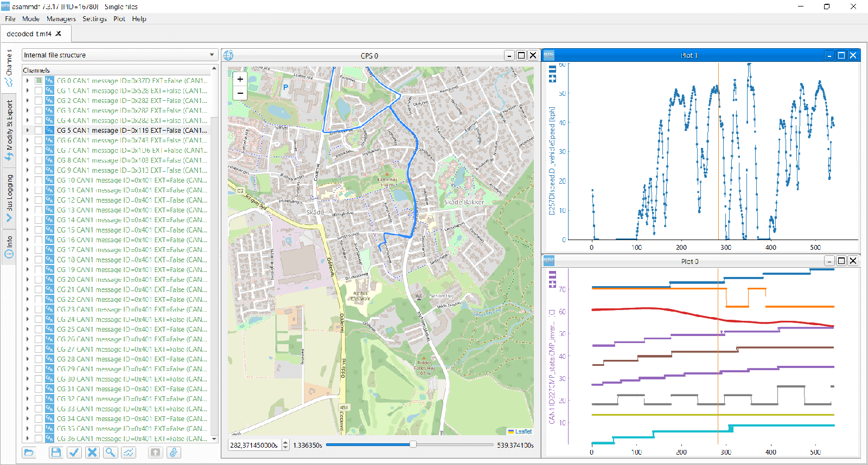This screenshot has width=868, height=465.
Task: Expand the CG 3 CAN1 message node
Action: pos(28,111)
